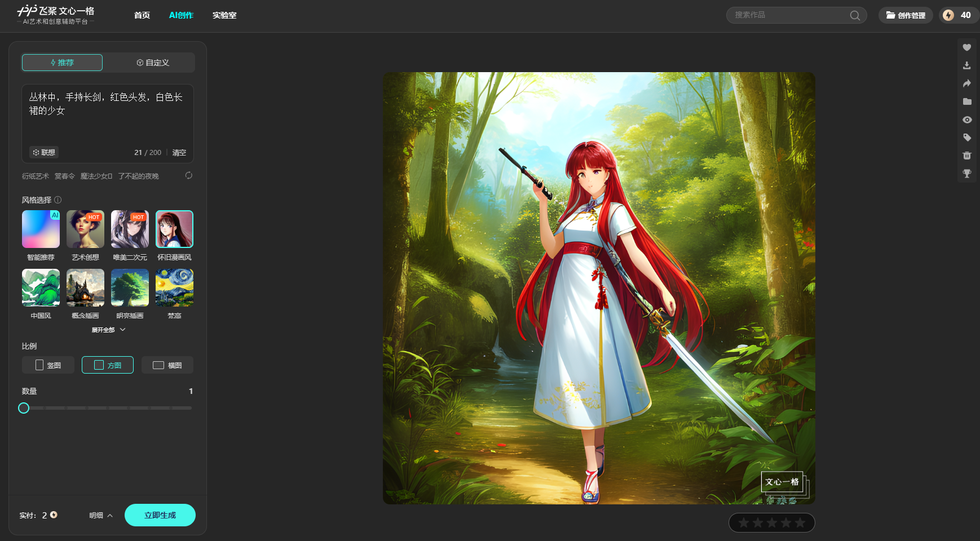Image resolution: width=980 pixels, height=541 pixels.
Task: Toggle the eye visibility icon
Action: pyautogui.click(x=966, y=119)
